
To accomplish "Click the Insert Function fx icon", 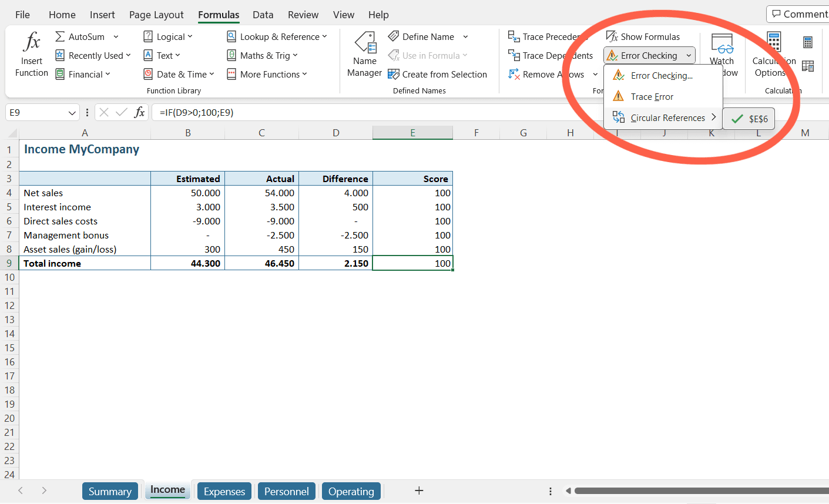I will point(32,43).
